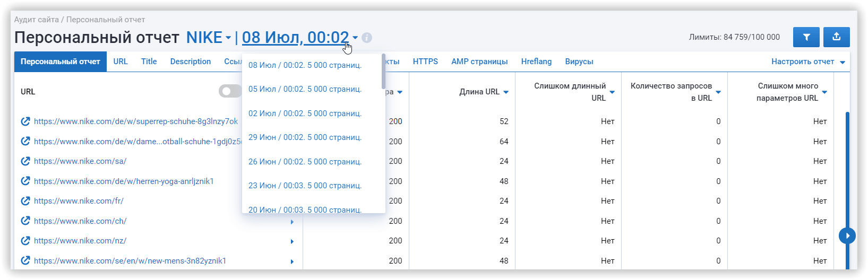This screenshot has height=280, width=868.
Task: Open sort menu for Слишком много параметров URL
Action: (x=824, y=92)
